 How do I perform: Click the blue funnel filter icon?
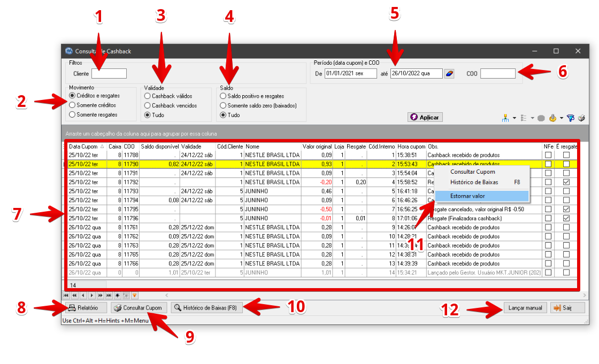pyautogui.click(x=571, y=119)
